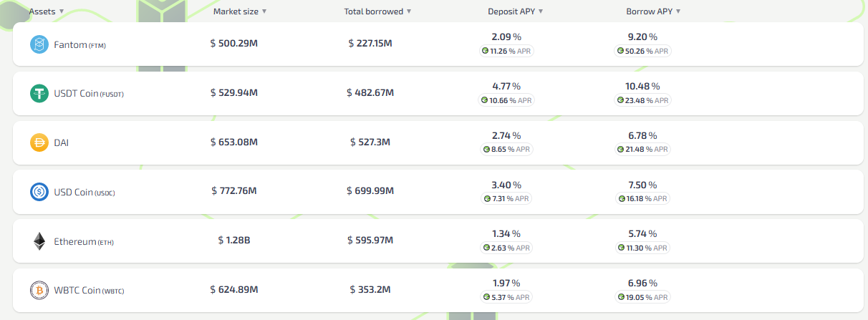
Task: Click reward icon beside DAI 8.65% APR
Action: click(486, 149)
